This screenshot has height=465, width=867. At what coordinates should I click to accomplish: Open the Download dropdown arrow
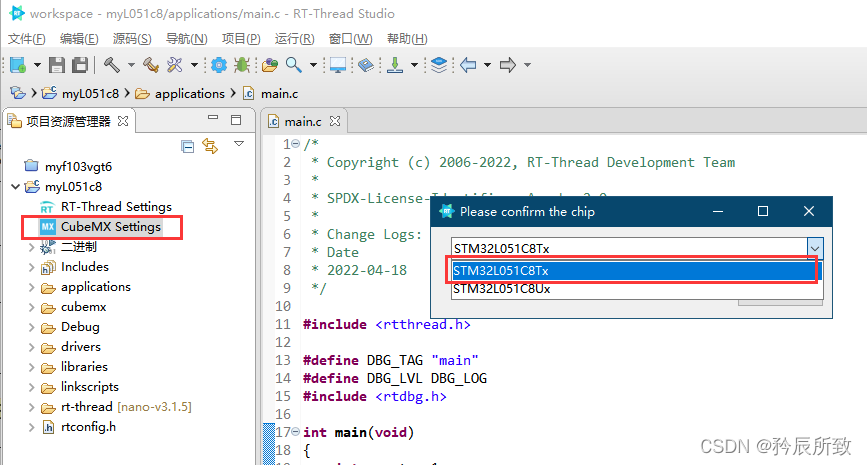(x=414, y=65)
